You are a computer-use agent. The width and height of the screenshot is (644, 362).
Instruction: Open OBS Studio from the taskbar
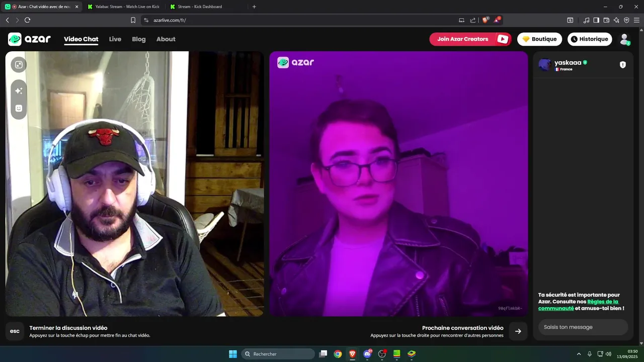[x=382, y=354]
